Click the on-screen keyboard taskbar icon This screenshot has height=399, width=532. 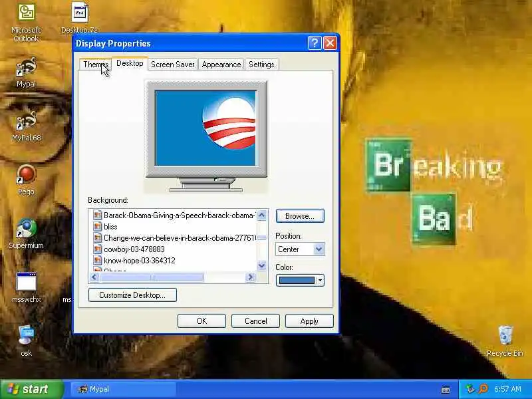pos(446,390)
